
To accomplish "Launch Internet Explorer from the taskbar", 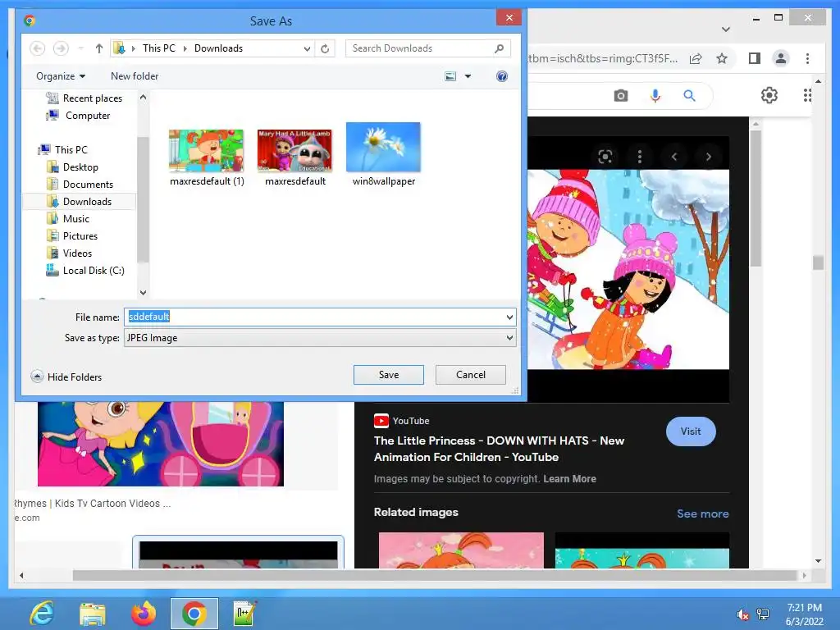I will point(42,614).
